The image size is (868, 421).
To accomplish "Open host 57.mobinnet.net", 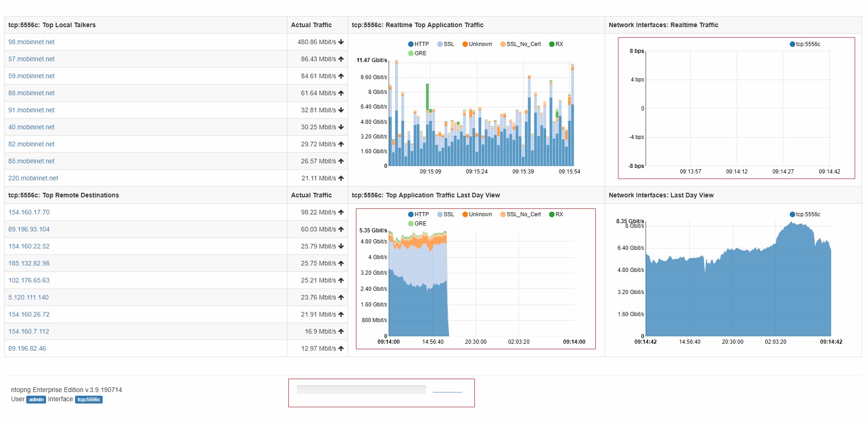I will point(31,59).
